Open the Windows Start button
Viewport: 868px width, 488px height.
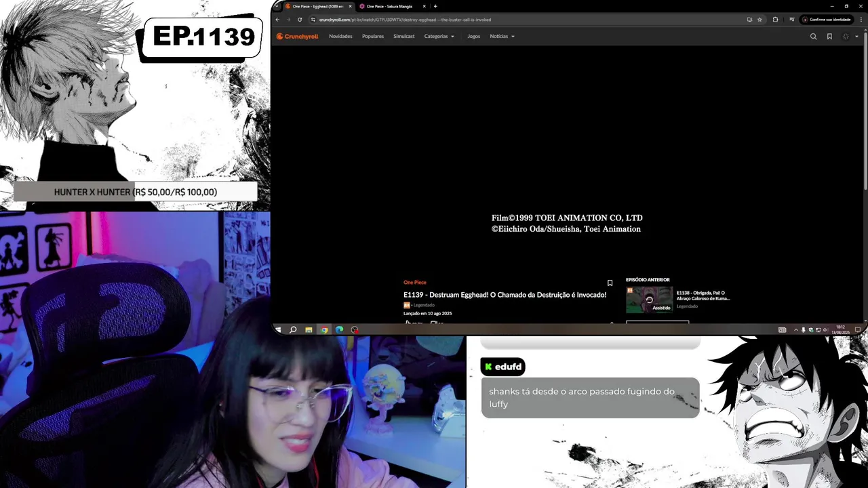278,329
